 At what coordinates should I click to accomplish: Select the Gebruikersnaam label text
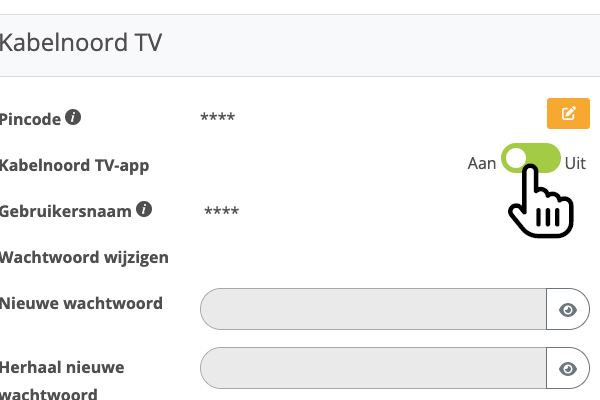65,212
